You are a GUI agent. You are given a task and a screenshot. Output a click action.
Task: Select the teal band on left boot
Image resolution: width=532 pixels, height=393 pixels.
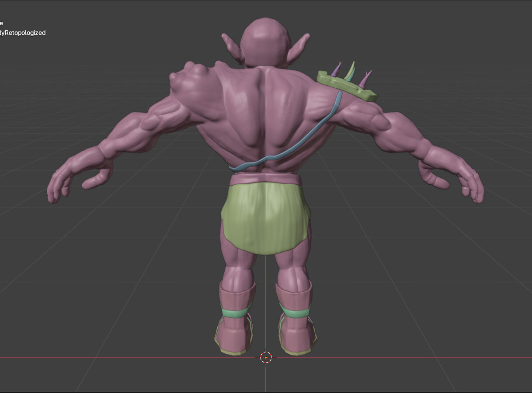click(236, 312)
